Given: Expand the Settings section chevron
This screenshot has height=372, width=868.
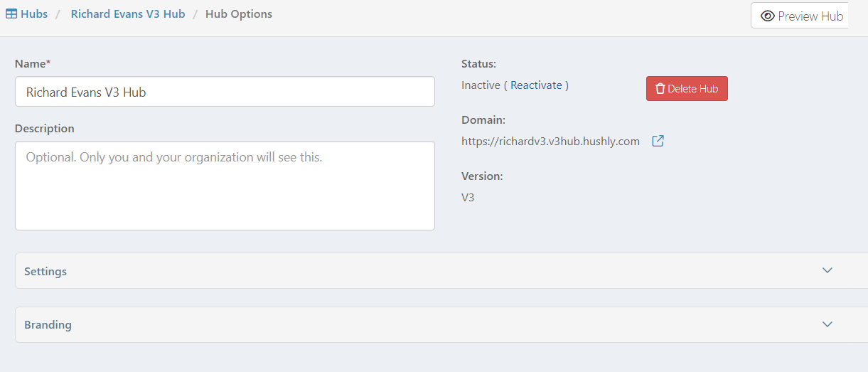Looking at the screenshot, I should coord(827,270).
